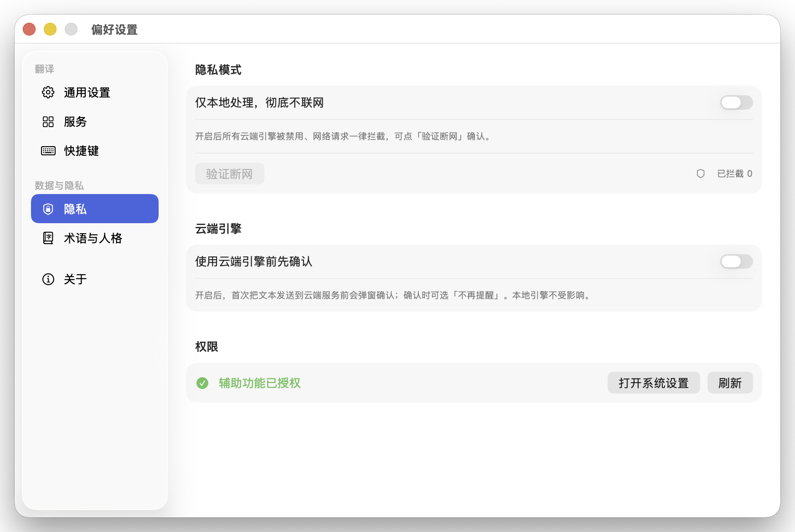Enable 使用云端引擎前先确认 switch

(736, 261)
